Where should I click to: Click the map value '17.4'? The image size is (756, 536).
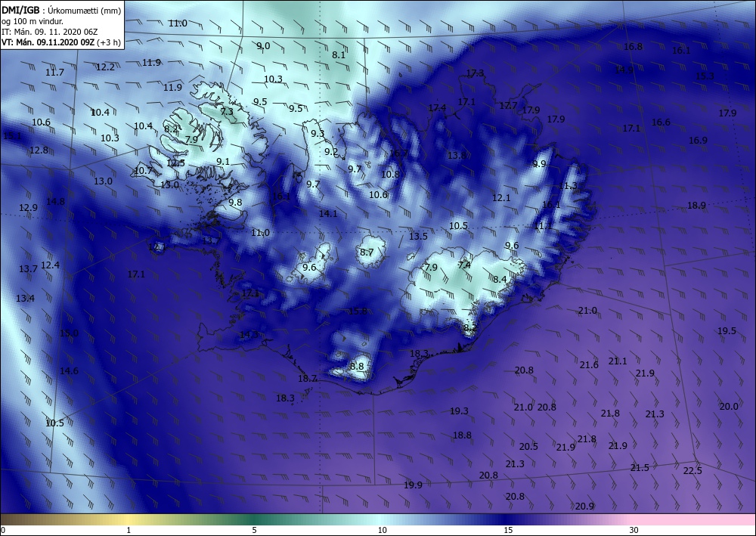[437, 108]
